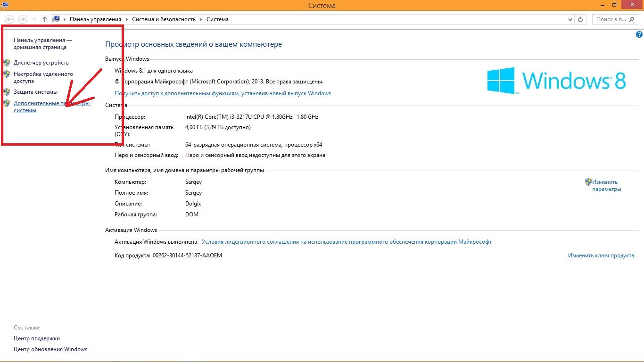Open Система и безопасность breadcrumb
644x362 pixels.
[x=164, y=19]
